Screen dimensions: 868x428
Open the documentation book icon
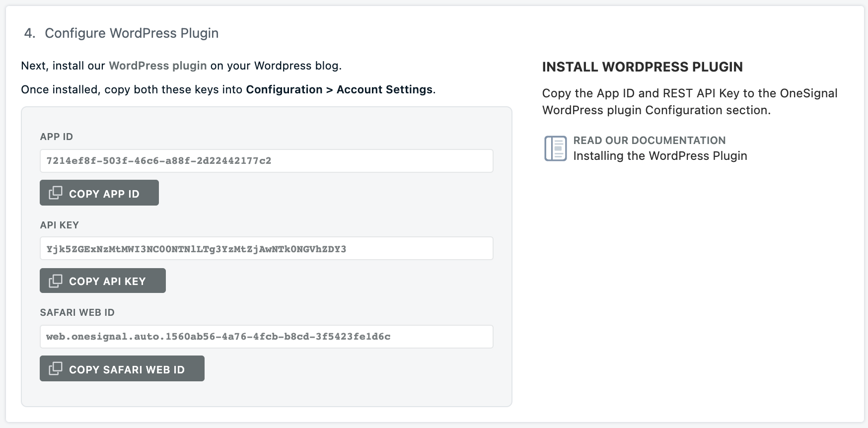pos(555,148)
